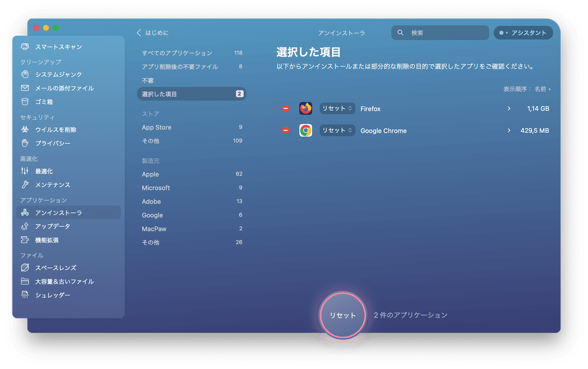This screenshot has height=369, width=588.
Task: Select the malware removal biohazard icon
Action: tap(25, 130)
